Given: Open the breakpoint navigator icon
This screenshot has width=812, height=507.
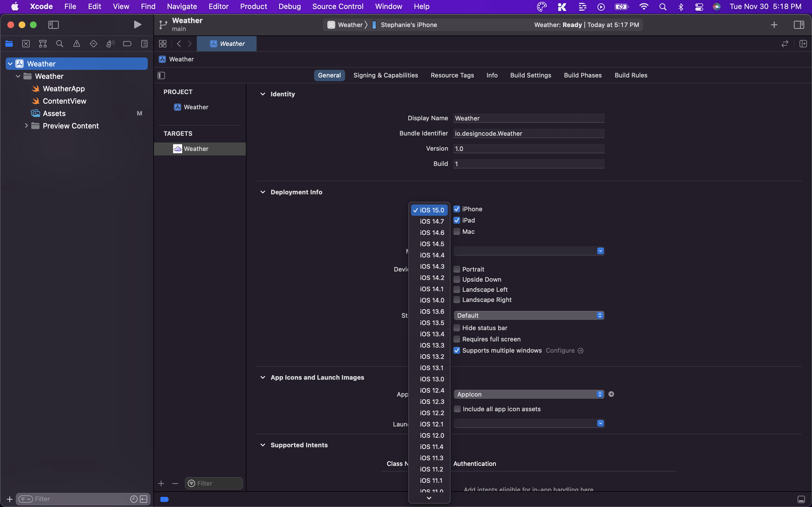Looking at the screenshot, I should tap(127, 44).
